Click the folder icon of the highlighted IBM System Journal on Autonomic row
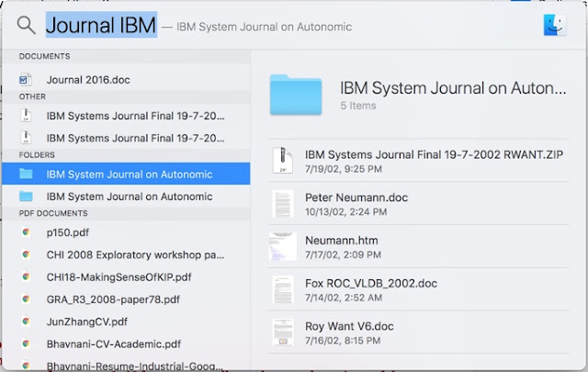588x372 pixels. [26, 174]
